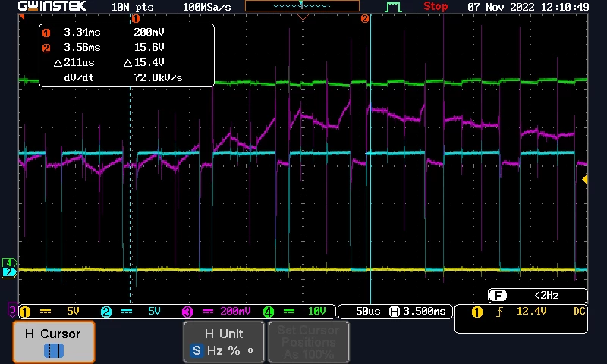607x364 pixels.
Task: Click channel 1 5V scale value
Action: 73,312
